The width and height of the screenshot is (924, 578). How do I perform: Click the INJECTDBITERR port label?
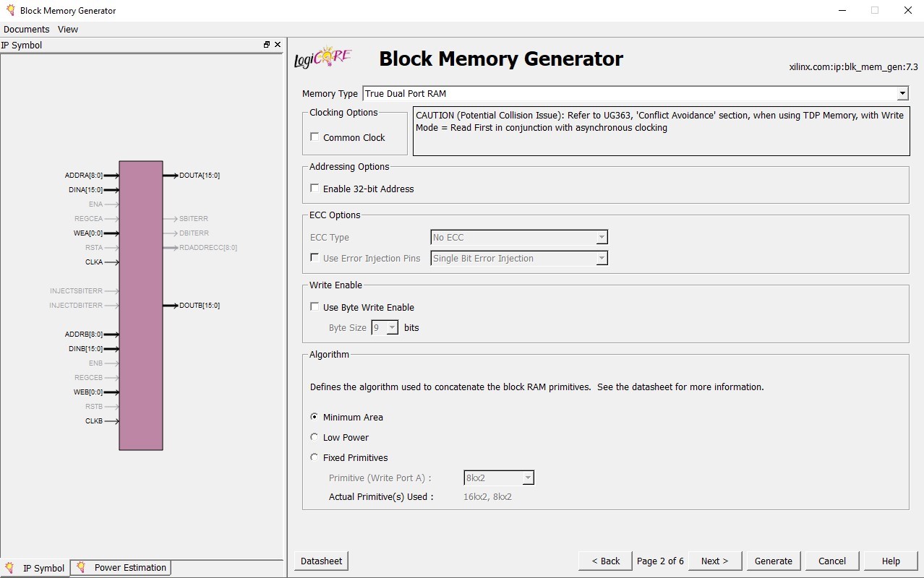[x=76, y=306]
